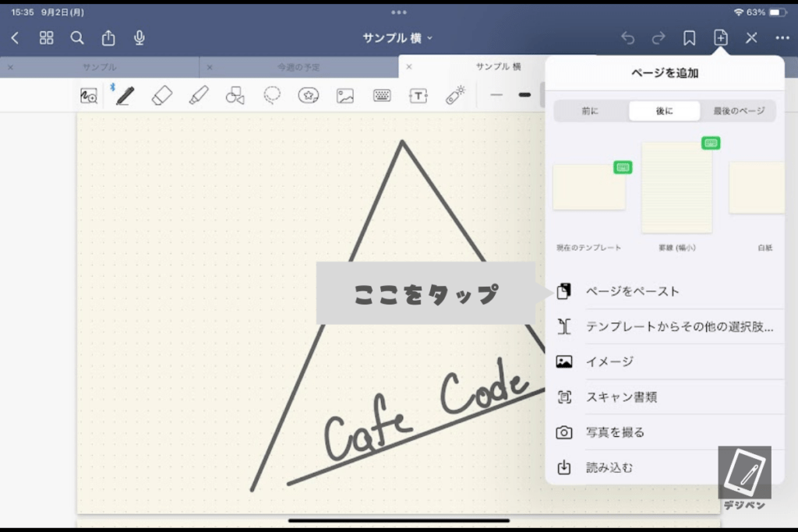Select the Shapes tool
The height and width of the screenshot is (532, 798).
235,96
